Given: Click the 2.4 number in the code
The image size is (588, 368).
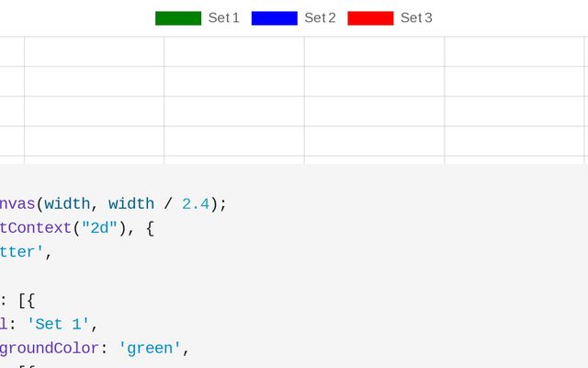Looking at the screenshot, I should [x=196, y=203].
